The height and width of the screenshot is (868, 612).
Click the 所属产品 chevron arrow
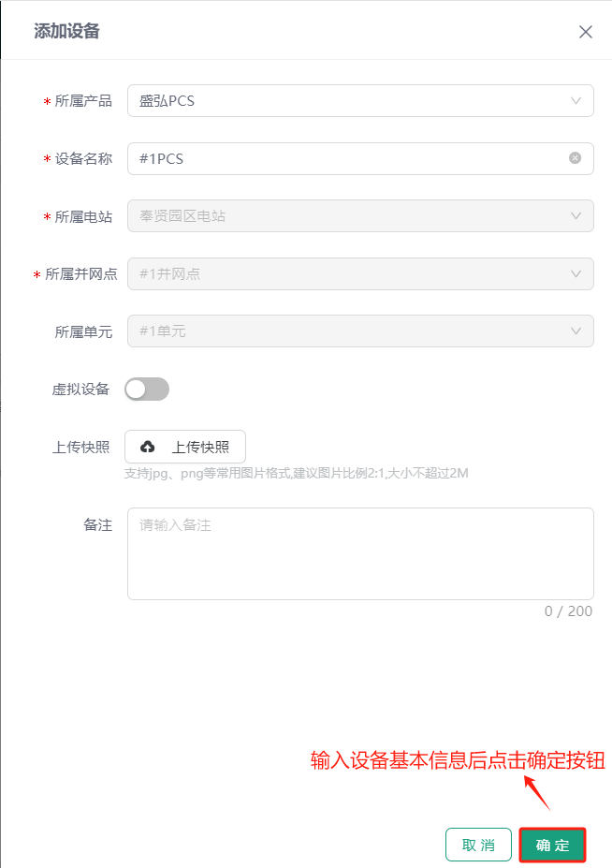(576, 101)
